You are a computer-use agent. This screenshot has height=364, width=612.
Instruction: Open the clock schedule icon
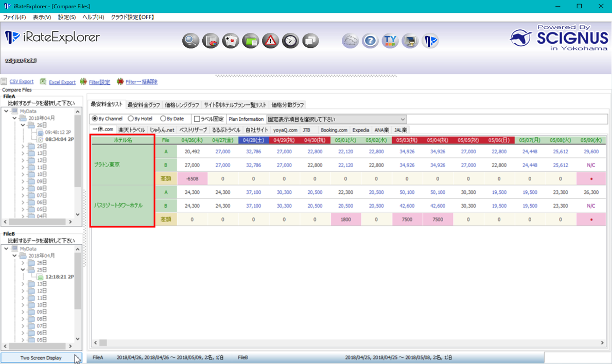(290, 41)
